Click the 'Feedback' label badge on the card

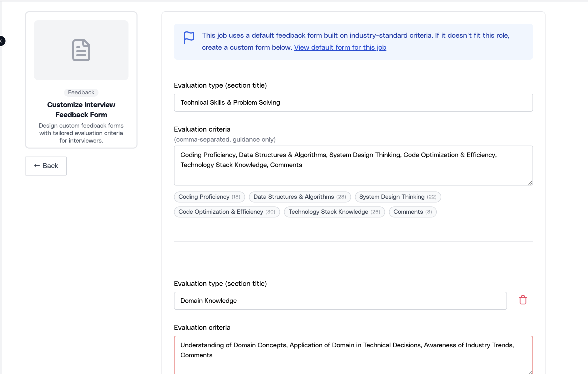[81, 92]
